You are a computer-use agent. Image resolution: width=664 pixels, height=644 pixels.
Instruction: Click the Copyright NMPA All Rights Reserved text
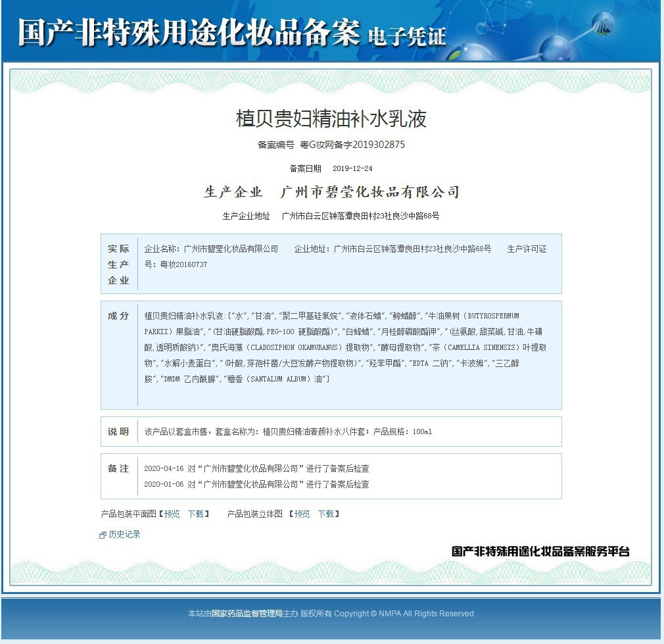pyautogui.click(x=404, y=614)
